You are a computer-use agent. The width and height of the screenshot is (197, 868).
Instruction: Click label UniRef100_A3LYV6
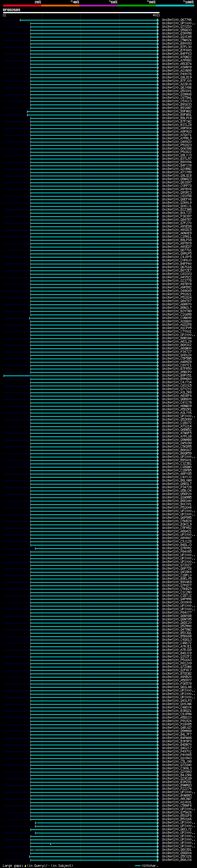point(177,413)
